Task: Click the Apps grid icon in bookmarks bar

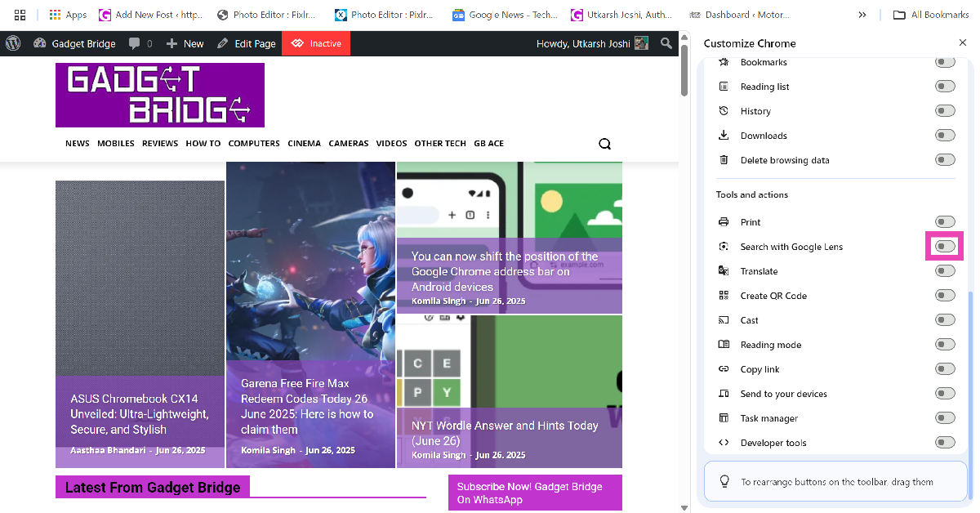Action: [68, 15]
